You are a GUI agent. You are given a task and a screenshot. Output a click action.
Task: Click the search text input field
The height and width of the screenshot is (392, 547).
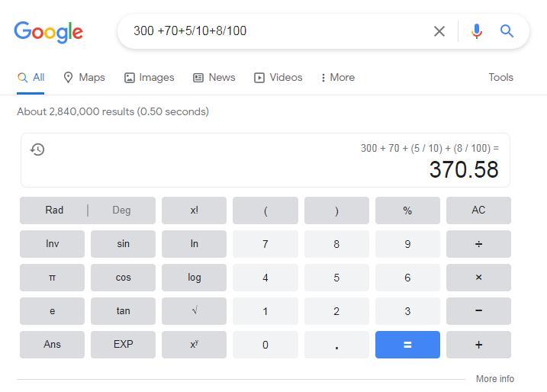coord(275,31)
